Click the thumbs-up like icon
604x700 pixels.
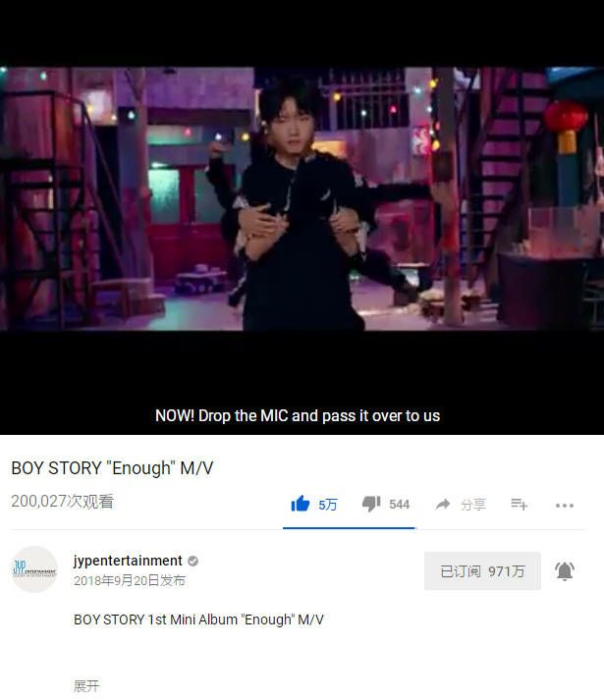point(301,504)
